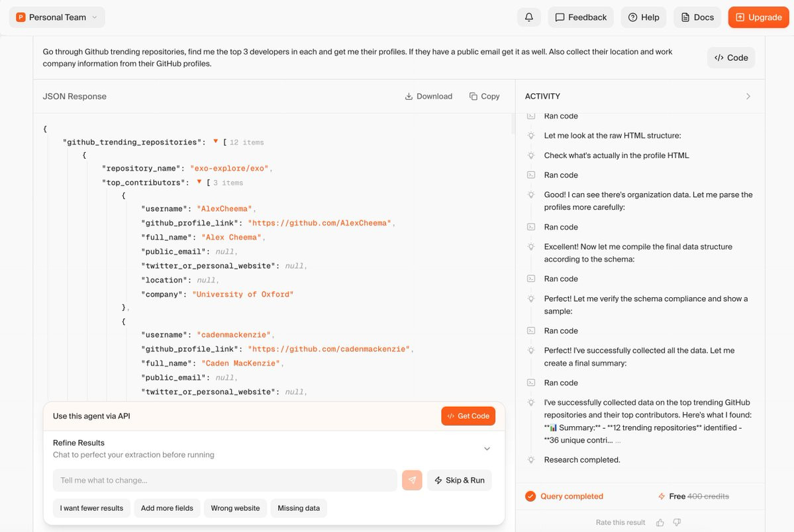Click Skip & Run
The image size is (794, 532).
click(460, 480)
